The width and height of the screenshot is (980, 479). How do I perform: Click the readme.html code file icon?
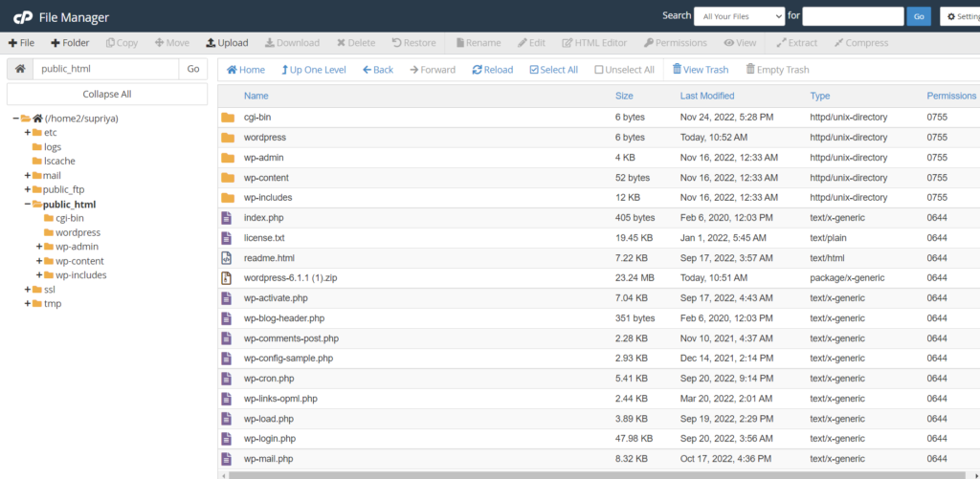(x=226, y=258)
